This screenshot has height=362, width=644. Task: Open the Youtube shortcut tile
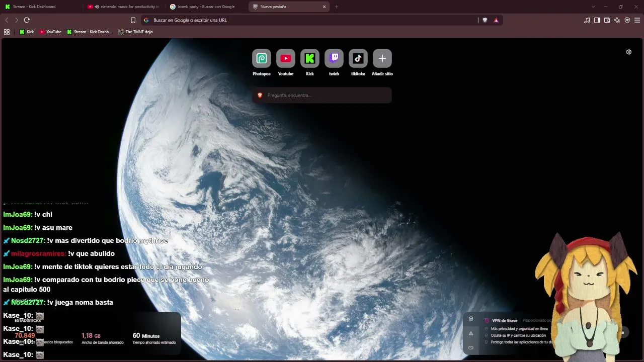tap(286, 58)
